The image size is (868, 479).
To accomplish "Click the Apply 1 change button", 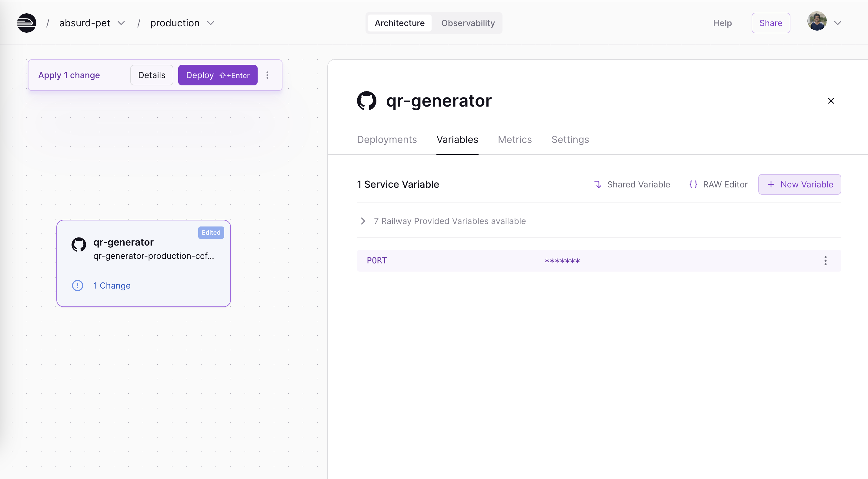I will (x=69, y=75).
